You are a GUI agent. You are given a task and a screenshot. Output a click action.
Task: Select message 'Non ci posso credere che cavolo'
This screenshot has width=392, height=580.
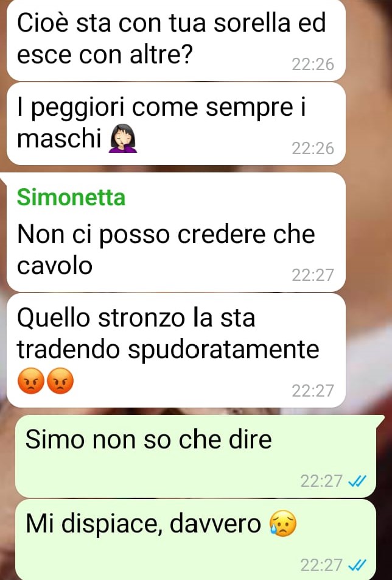pos(177,232)
